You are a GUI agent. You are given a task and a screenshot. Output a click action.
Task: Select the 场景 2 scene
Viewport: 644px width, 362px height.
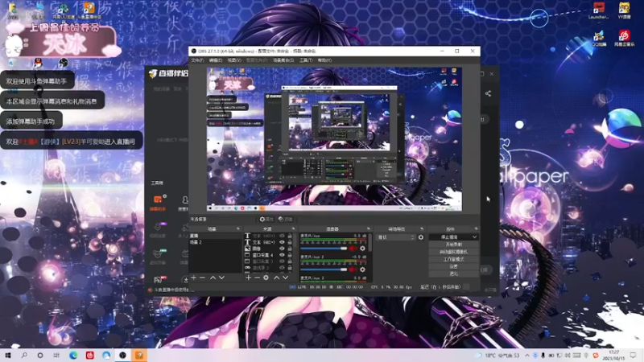[x=215, y=243]
